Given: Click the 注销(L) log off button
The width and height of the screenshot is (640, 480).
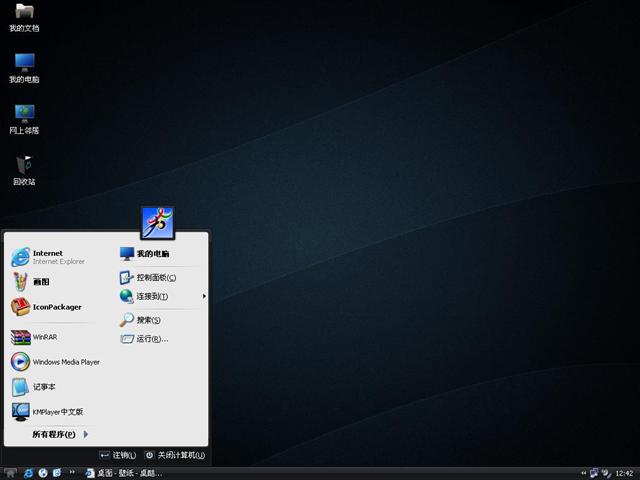Looking at the screenshot, I should 118,455.
